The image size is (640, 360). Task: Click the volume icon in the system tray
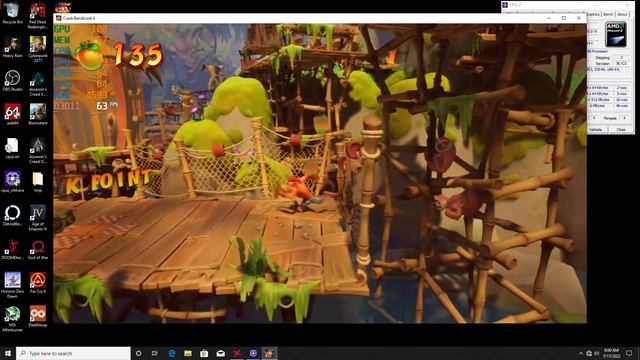pyautogui.click(x=596, y=353)
